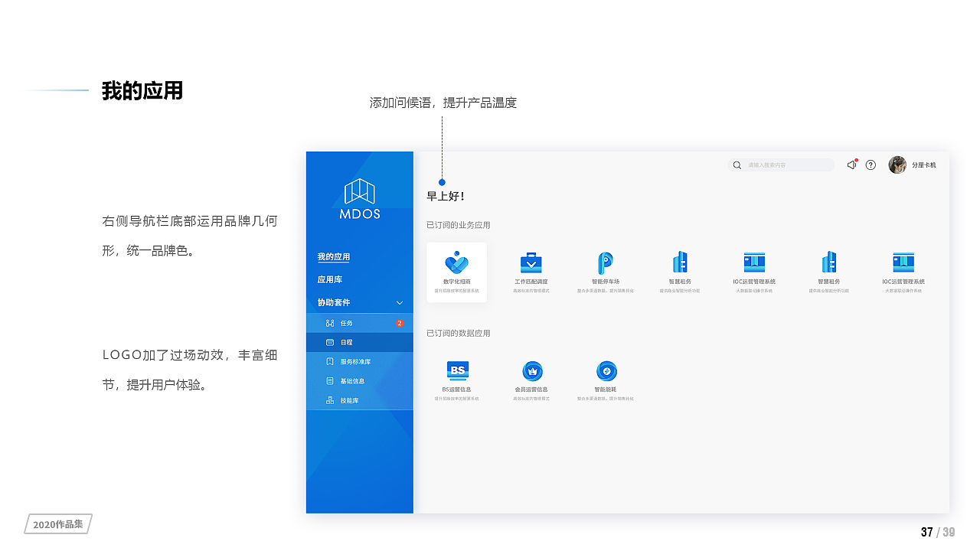Click the 智能能耗 label text
Viewport: 980px width, 551px height.
click(606, 390)
